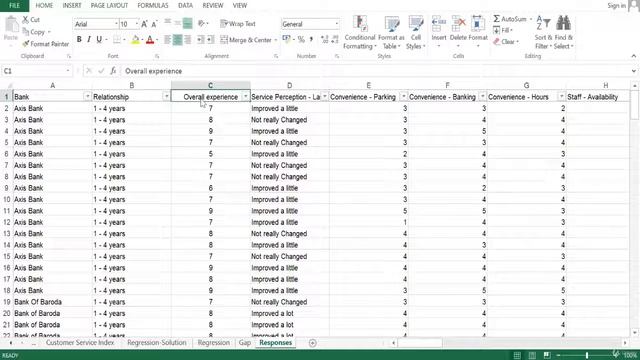Click Sign in link
Screen dimensions: 640x360
616,6
